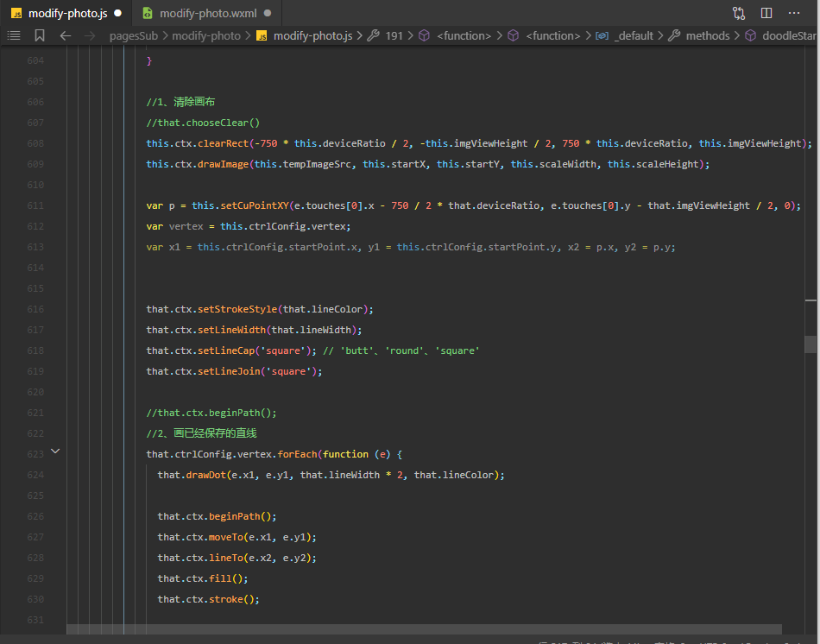This screenshot has width=820, height=644.
Task: Select breadcrumb item 191
Action: 394,35
